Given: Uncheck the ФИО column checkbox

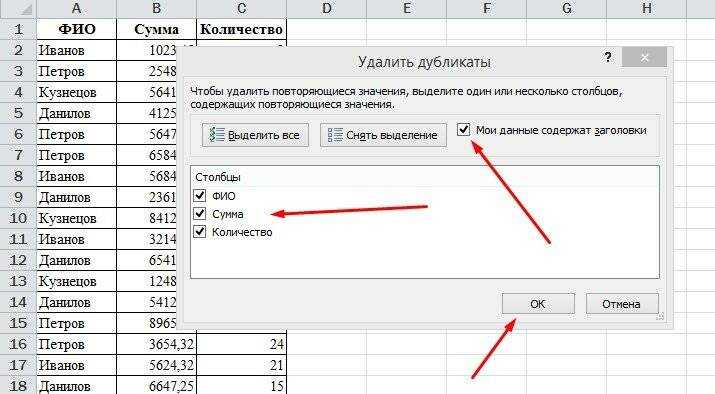Looking at the screenshot, I should 200,196.
